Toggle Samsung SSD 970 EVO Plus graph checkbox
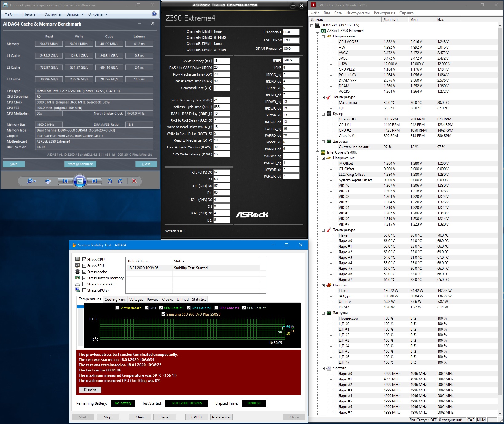 click(163, 314)
